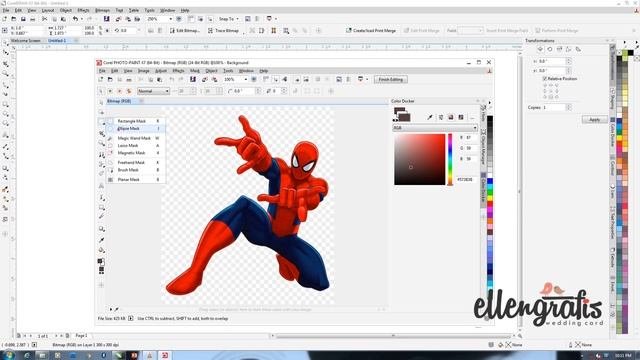
Task: Open the Layout menu in CorelDRAW
Action: (48, 10)
